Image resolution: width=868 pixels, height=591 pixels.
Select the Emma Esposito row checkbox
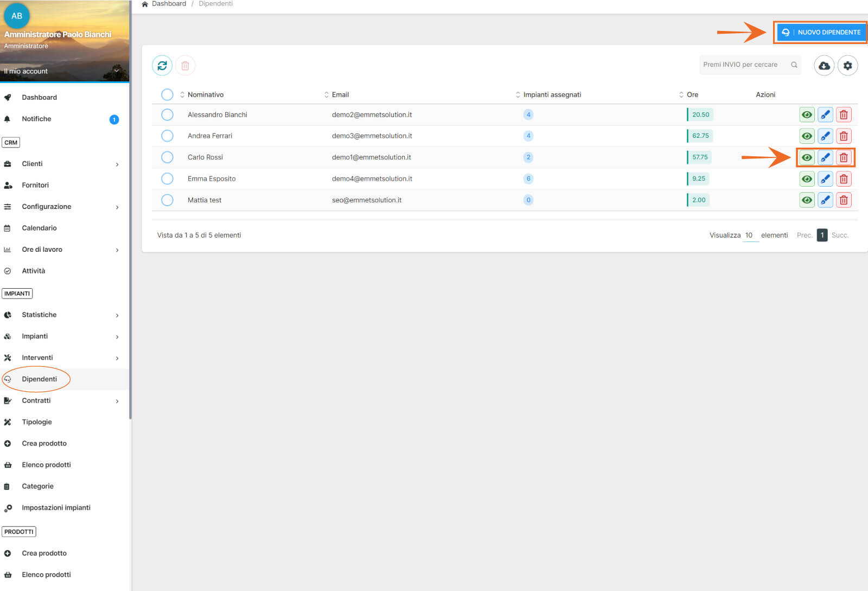[x=167, y=179]
